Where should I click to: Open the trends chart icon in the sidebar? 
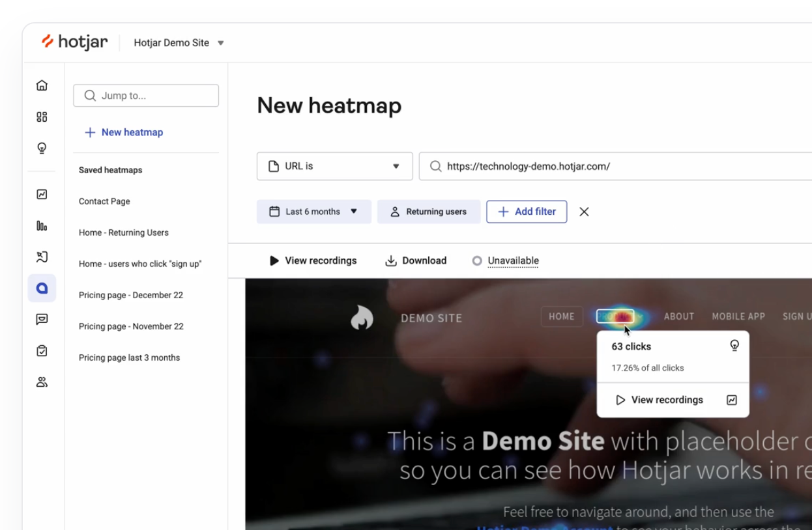coord(42,194)
